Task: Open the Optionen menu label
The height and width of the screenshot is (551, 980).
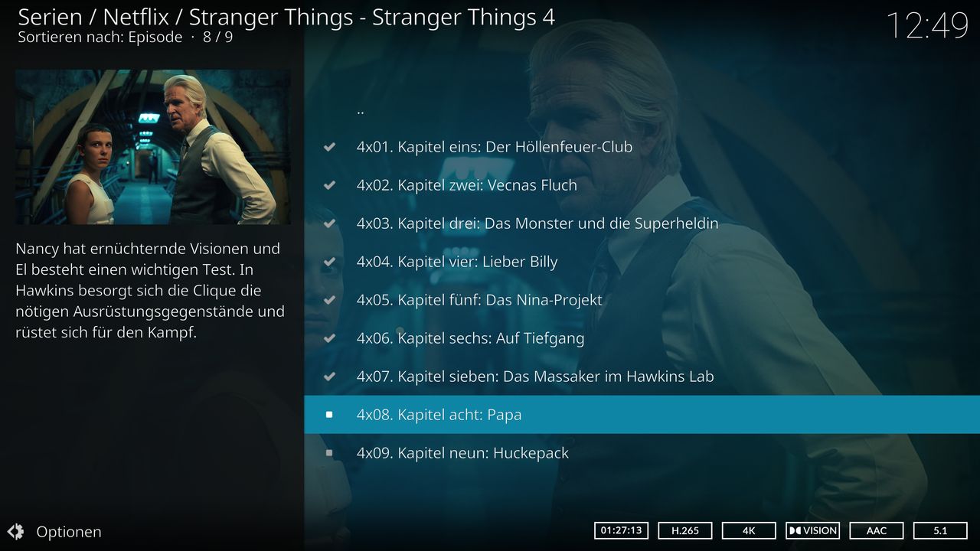Action: tap(69, 532)
